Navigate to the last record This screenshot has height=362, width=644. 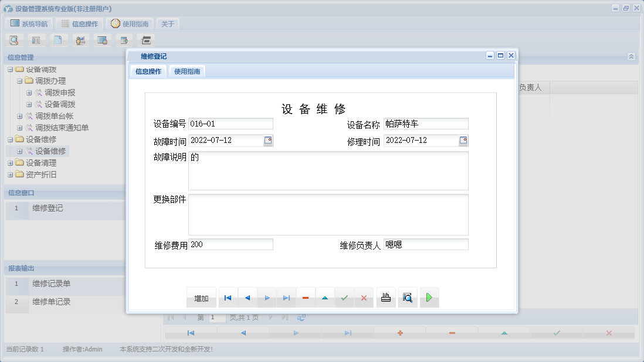tap(286, 298)
